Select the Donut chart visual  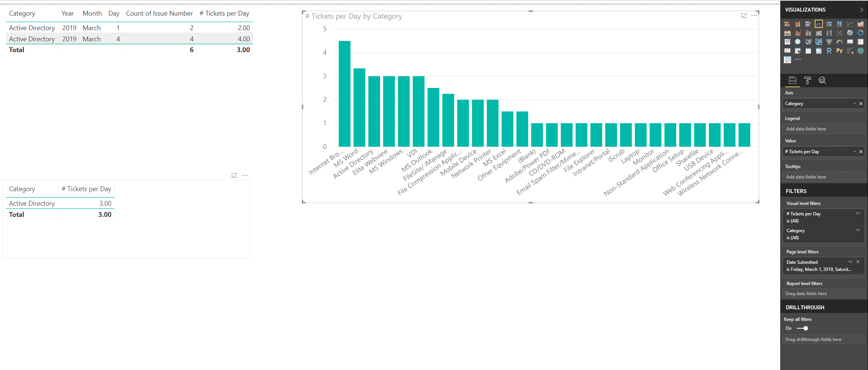point(861,33)
